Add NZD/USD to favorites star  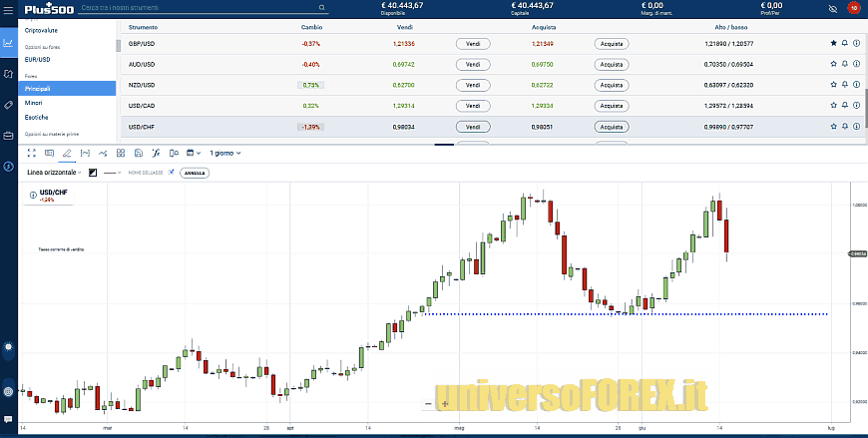[834, 85]
